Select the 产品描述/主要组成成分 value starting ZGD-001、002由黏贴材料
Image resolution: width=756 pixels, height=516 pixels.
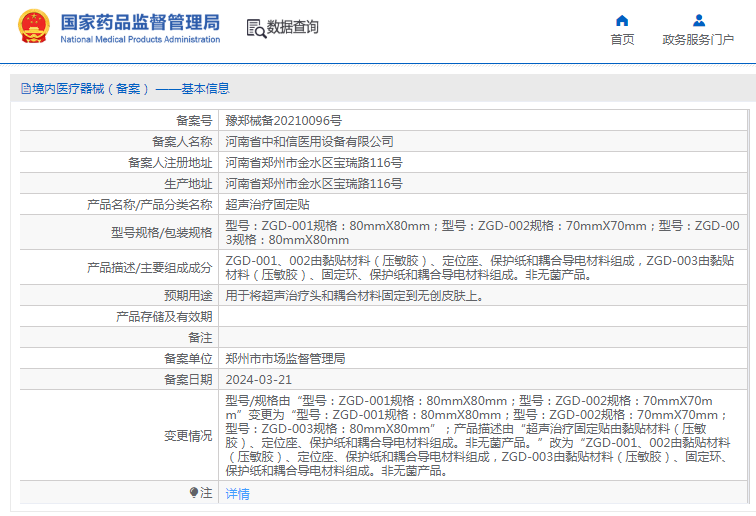tap(480, 268)
